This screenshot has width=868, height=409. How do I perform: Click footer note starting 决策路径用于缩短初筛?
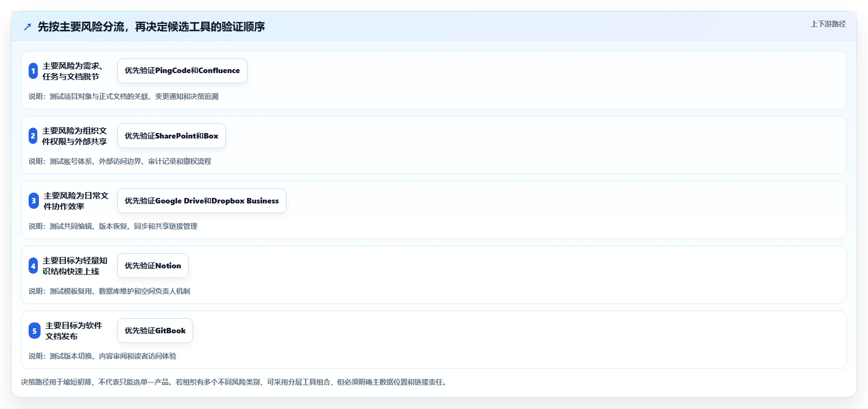point(233,382)
